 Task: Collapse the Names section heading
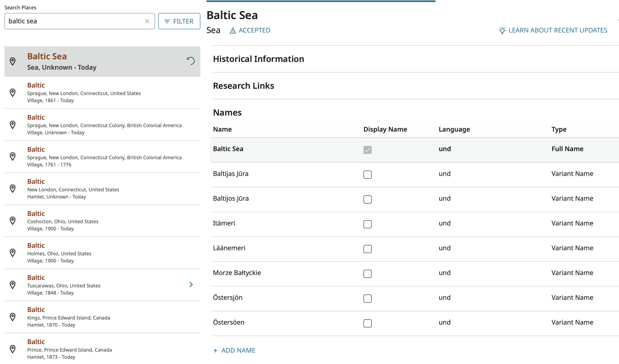click(227, 112)
